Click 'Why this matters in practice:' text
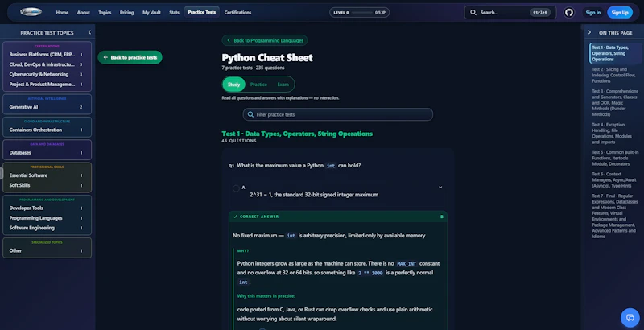644x330 pixels. (x=266, y=296)
